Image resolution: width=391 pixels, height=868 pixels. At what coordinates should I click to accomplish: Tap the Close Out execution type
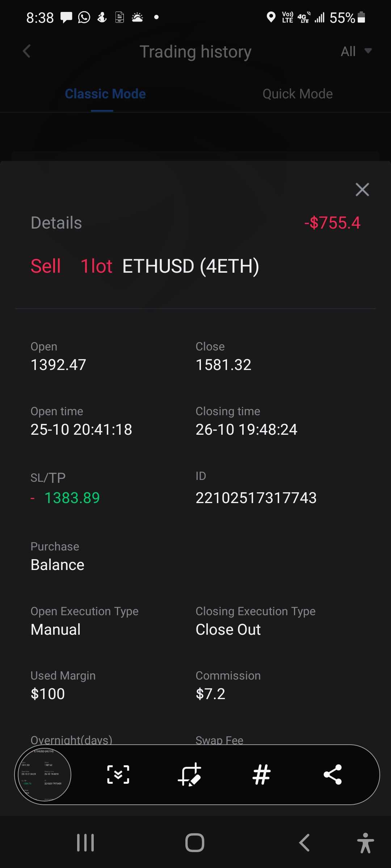point(228,630)
